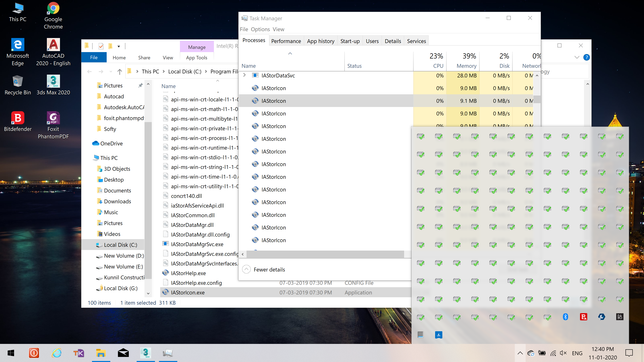Click the red Bitdefender tray icon
Image resolution: width=644 pixels, height=362 pixels.
583,317
